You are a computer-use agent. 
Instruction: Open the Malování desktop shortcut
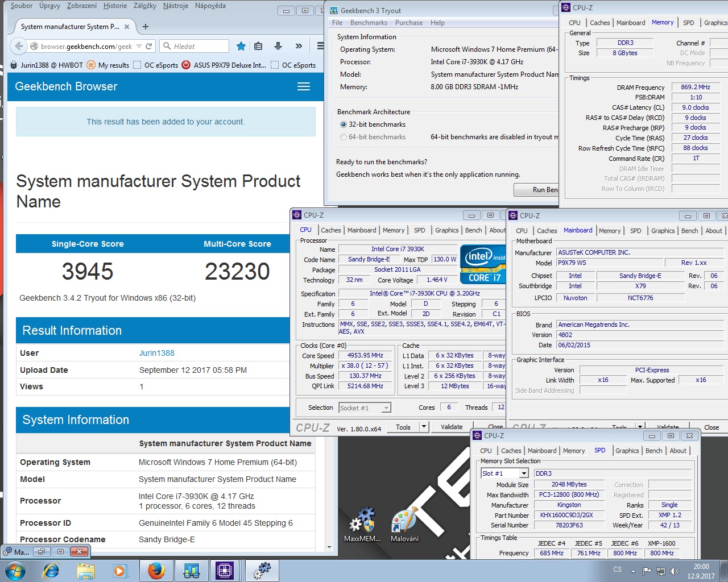[405, 524]
